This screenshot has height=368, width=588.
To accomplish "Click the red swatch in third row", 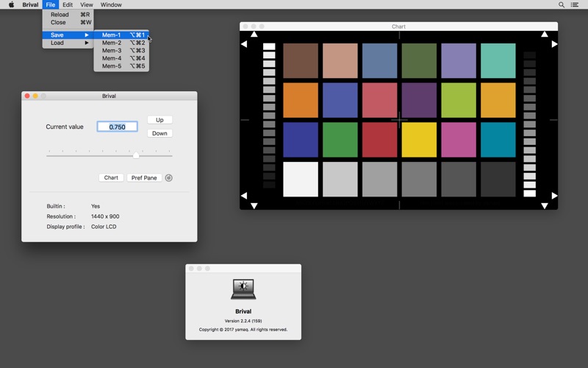I will pyautogui.click(x=379, y=140).
